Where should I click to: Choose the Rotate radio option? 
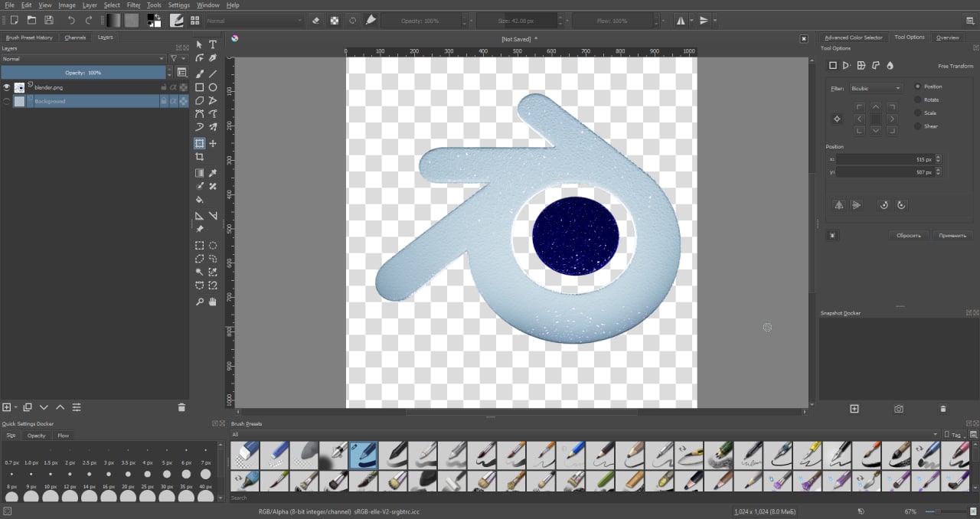[x=918, y=100]
